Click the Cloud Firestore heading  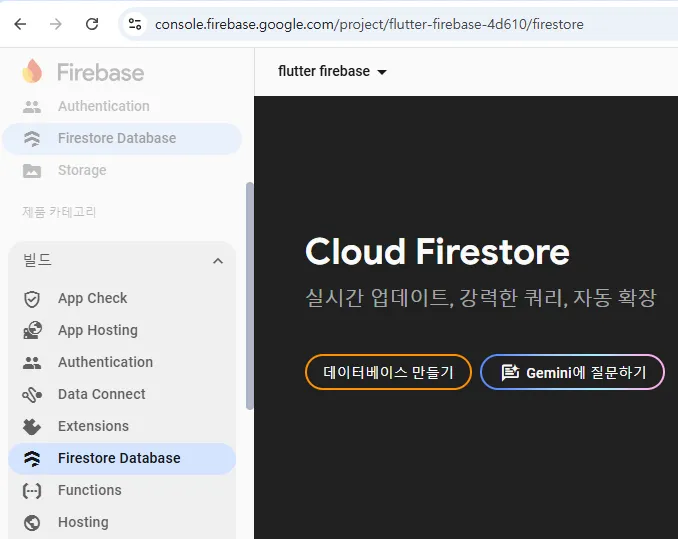pos(437,252)
